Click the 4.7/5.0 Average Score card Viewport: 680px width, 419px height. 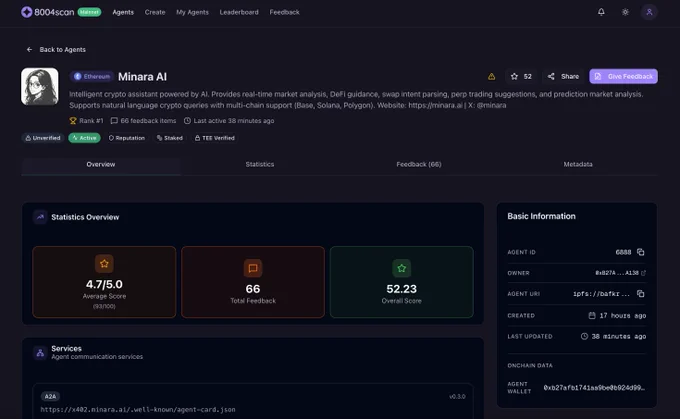[104, 282]
